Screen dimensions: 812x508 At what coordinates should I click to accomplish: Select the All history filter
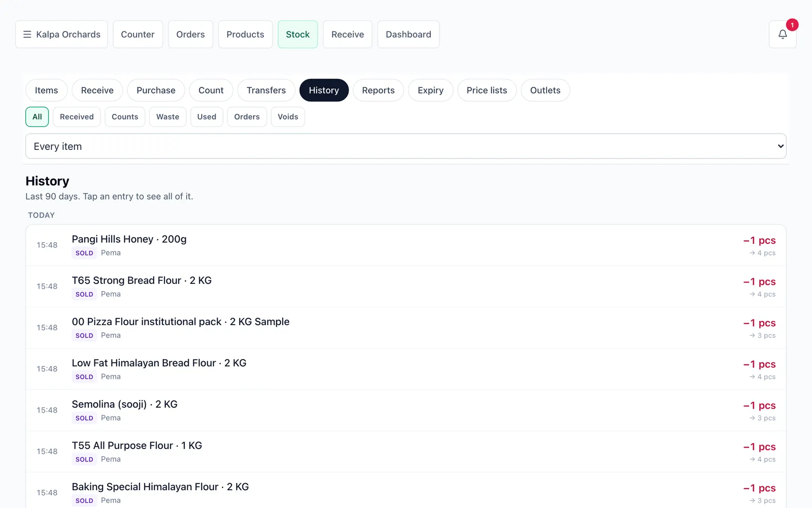37,116
